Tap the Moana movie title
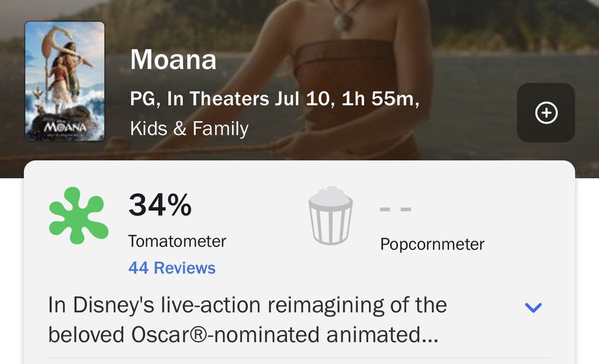 pos(173,59)
